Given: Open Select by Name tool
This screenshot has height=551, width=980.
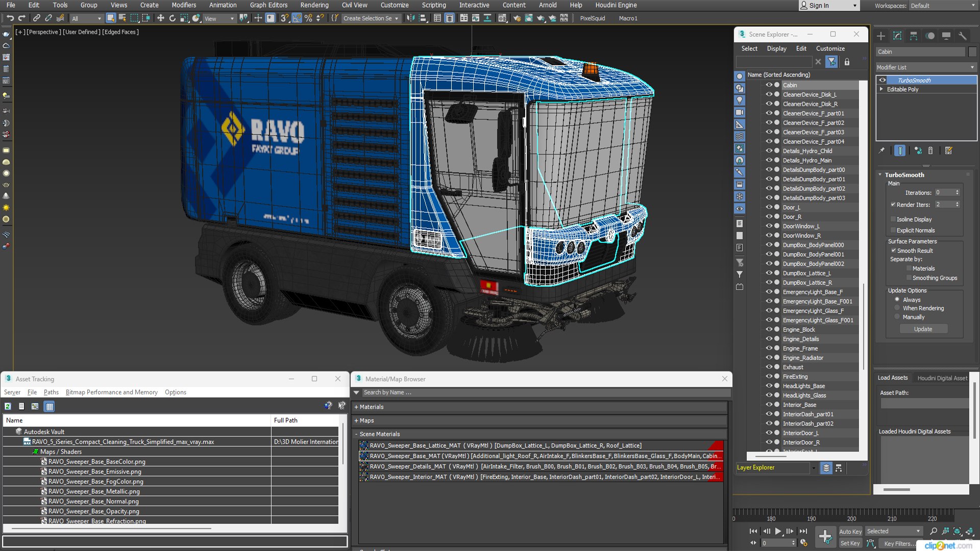Looking at the screenshot, I should click(122, 18).
